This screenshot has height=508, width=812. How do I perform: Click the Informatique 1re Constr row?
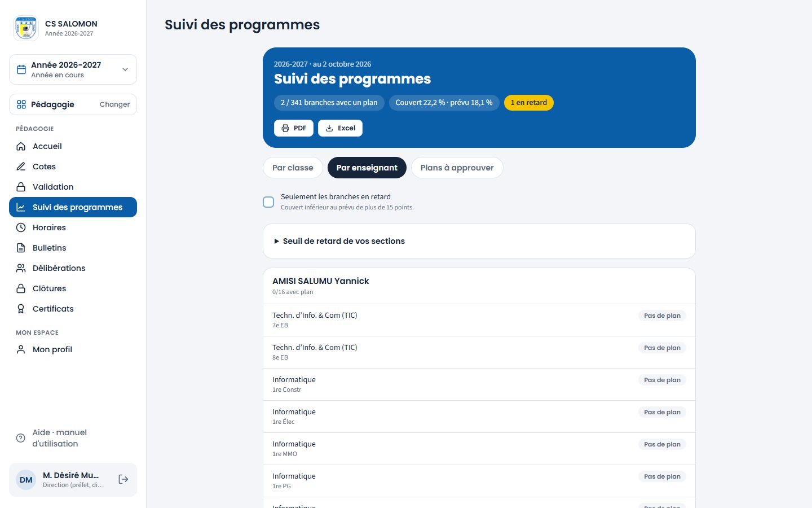tap(479, 384)
